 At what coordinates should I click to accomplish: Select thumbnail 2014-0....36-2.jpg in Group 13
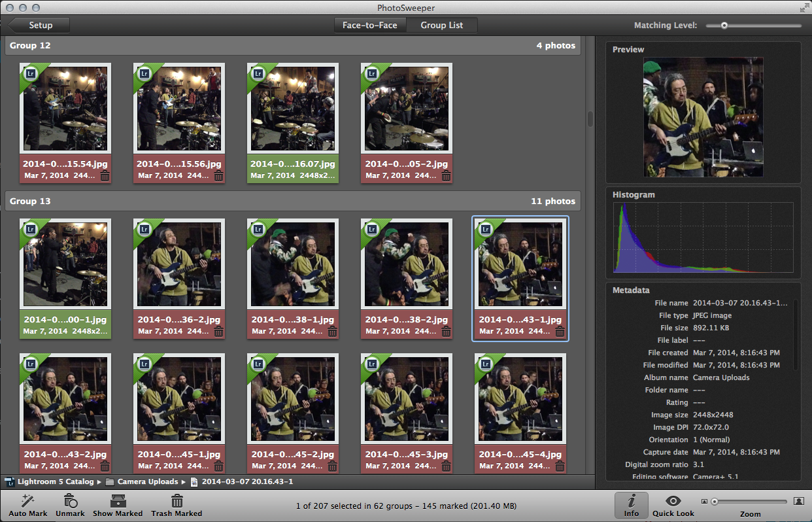[x=179, y=264]
